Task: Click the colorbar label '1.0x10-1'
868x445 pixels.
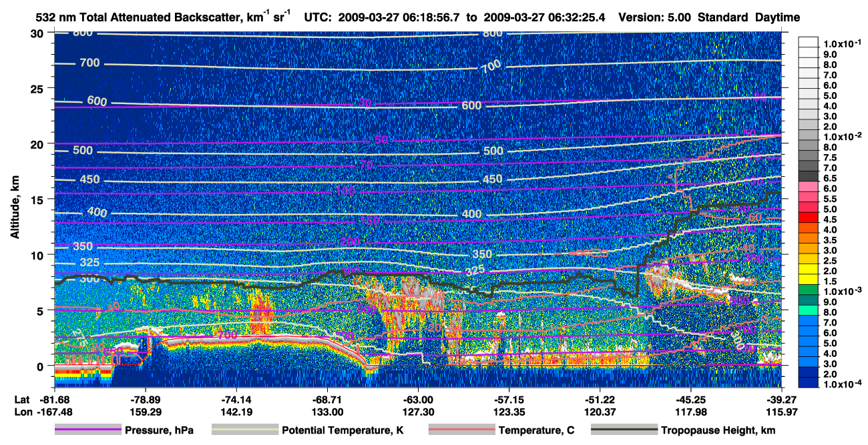Action: 841,43
